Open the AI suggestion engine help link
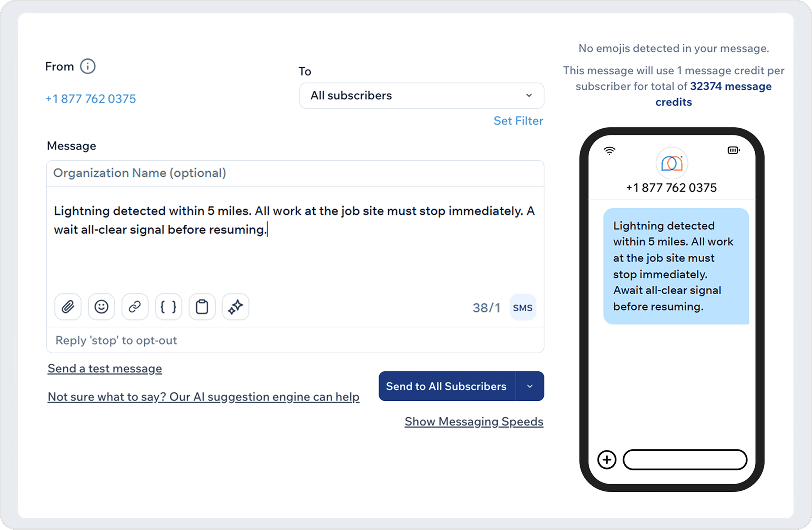The image size is (812, 530). (x=203, y=397)
